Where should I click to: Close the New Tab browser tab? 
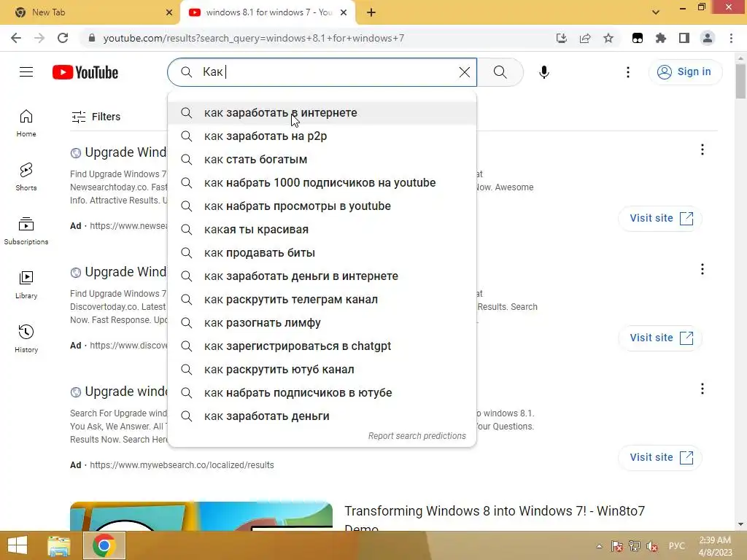click(169, 12)
